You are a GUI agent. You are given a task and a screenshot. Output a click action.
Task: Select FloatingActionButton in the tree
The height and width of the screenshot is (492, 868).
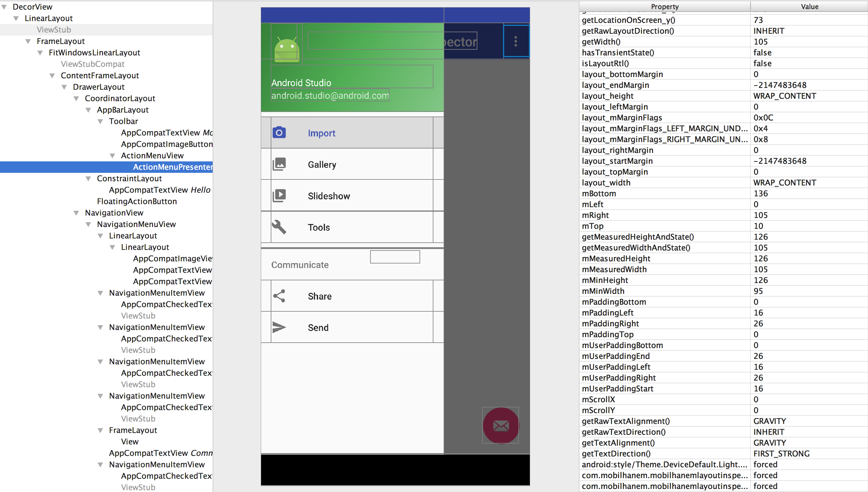click(137, 201)
